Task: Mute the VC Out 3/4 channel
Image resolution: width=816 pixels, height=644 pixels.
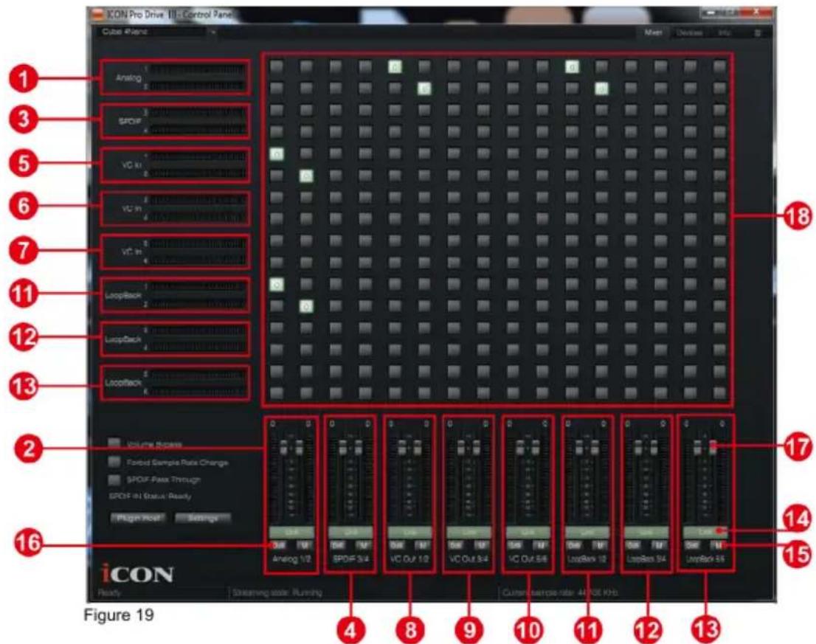Action: tap(483, 545)
